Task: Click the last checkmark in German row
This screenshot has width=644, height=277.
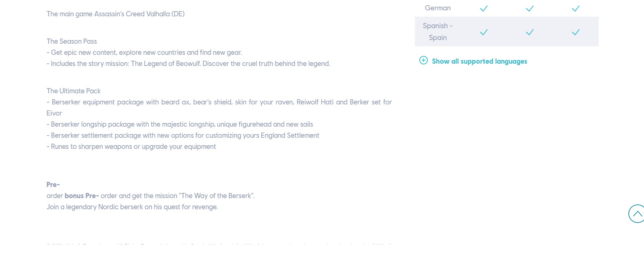Action: pos(575,9)
